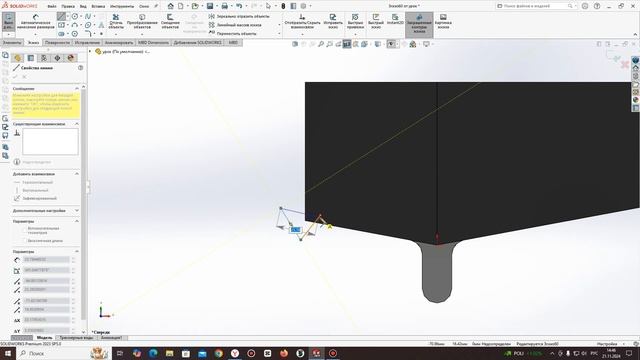This screenshot has height=360, width=640.
Task: Click Quick Snaps tool
Action: tap(355, 21)
